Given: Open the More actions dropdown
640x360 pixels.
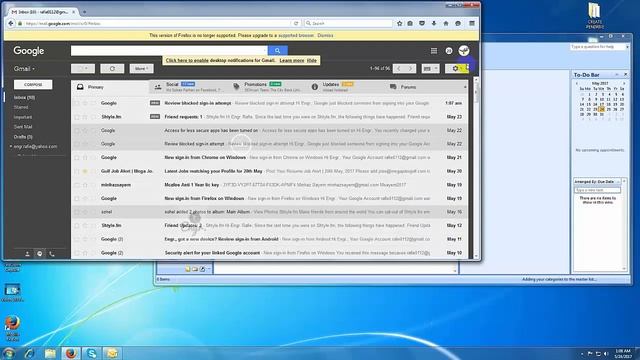Looking at the screenshot, I should point(142,69).
